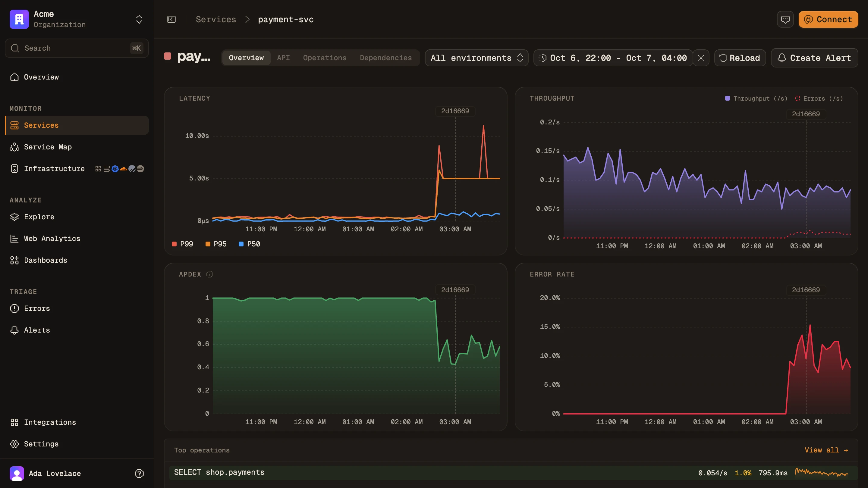868x488 pixels.
Task: Click the 2d16669 deploy marker in Error Rate chart
Action: [806, 290]
